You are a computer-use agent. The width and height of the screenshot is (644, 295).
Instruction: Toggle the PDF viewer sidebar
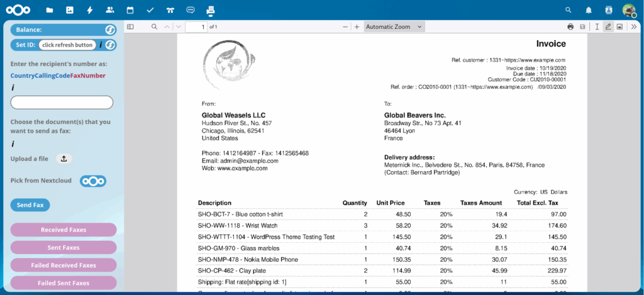click(130, 27)
